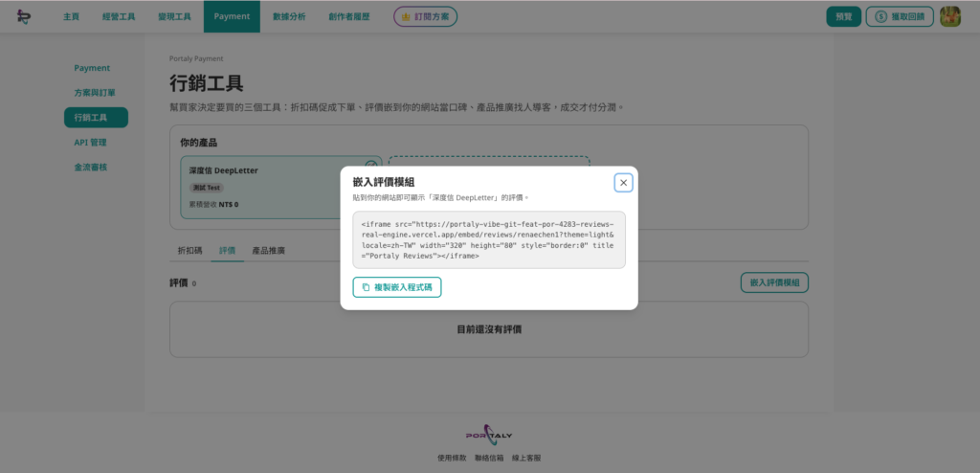
Task: Open the 創作者履歷 menu
Action: click(x=349, y=17)
